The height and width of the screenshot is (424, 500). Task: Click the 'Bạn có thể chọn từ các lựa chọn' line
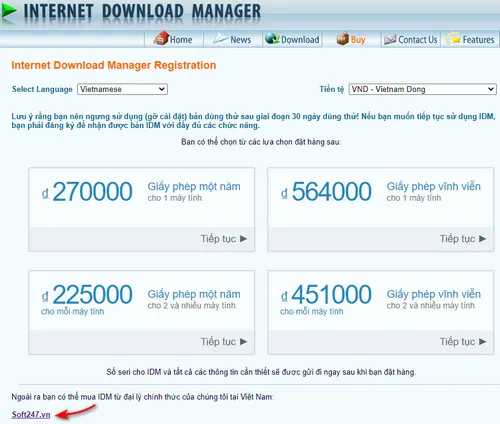(x=261, y=142)
